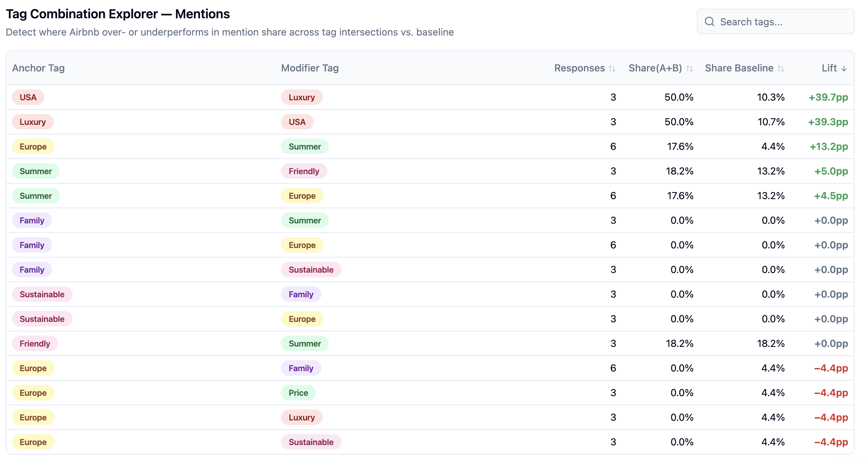The height and width of the screenshot is (463, 868).
Task: Click the sort arrows on Share(A+B) column
Action: click(x=689, y=68)
